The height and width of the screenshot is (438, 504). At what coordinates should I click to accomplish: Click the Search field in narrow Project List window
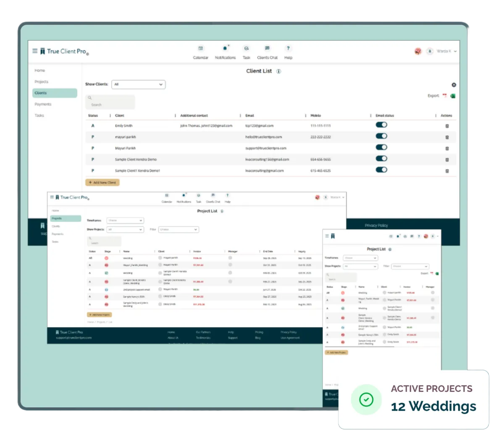341,277
